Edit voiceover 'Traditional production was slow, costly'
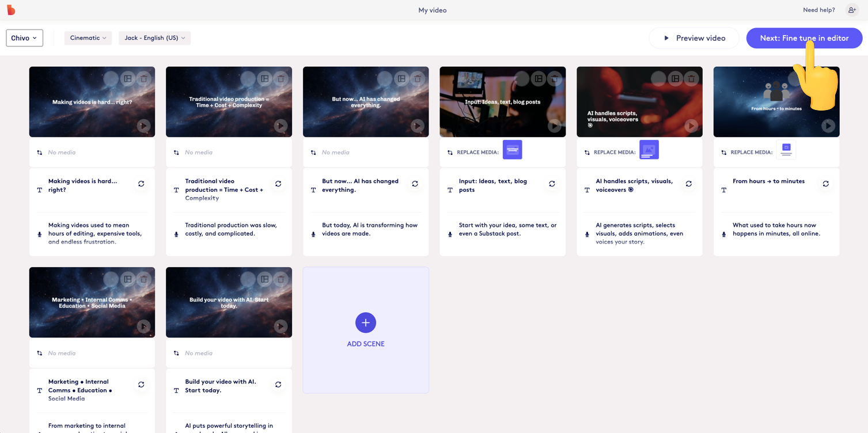Viewport: 868px width, 433px height. point(231,229)
